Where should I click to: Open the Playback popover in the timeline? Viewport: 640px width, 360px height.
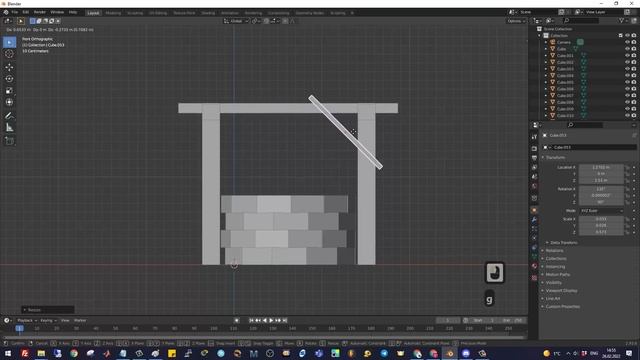tap(27, 320)
